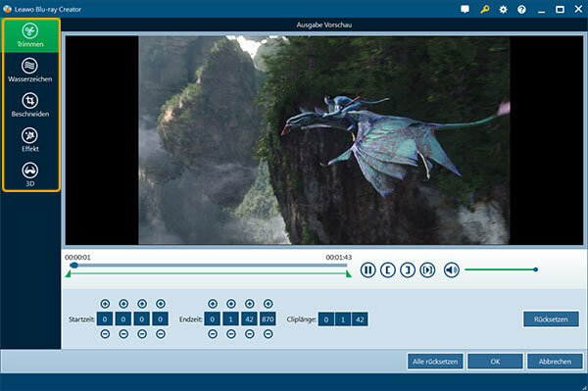Increase Endzeit seconds with plus icon
Image resolution: width=588 pixels, height=391 pixels.
pos(249,304)
